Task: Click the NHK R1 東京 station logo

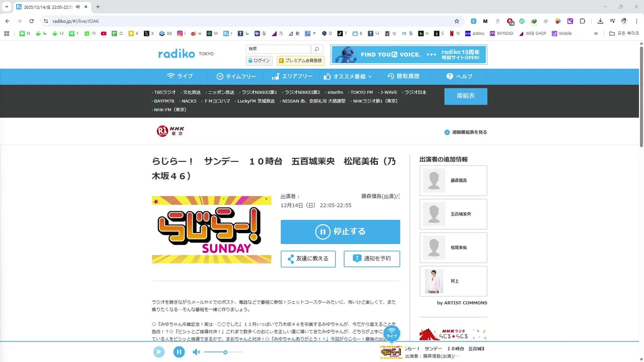Action: (171, 131)
